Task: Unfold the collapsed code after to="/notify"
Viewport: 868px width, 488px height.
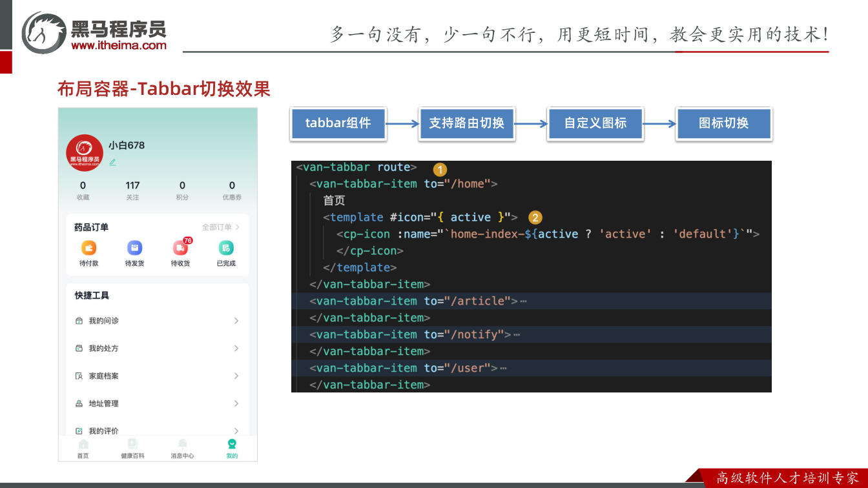Action: click(516, 335)
